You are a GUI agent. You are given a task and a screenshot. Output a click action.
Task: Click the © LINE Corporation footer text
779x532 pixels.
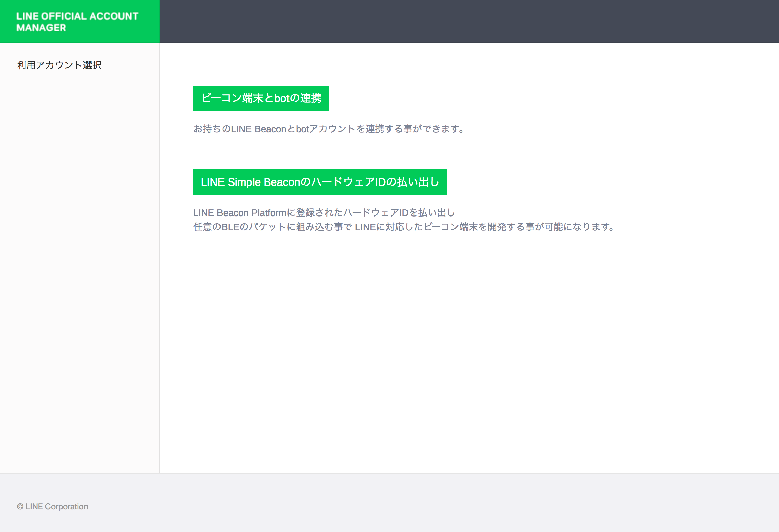click(53, 506)
